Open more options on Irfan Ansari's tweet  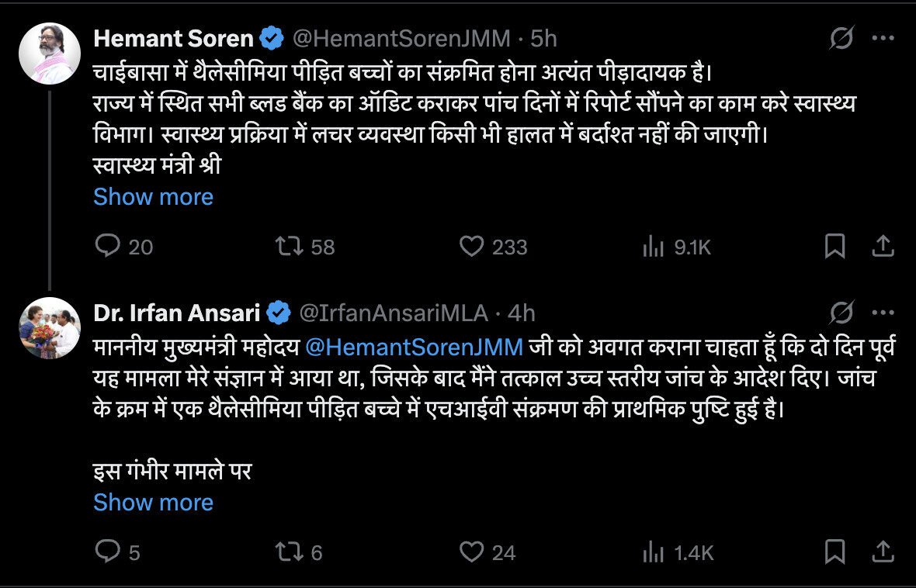click(882, 310)
